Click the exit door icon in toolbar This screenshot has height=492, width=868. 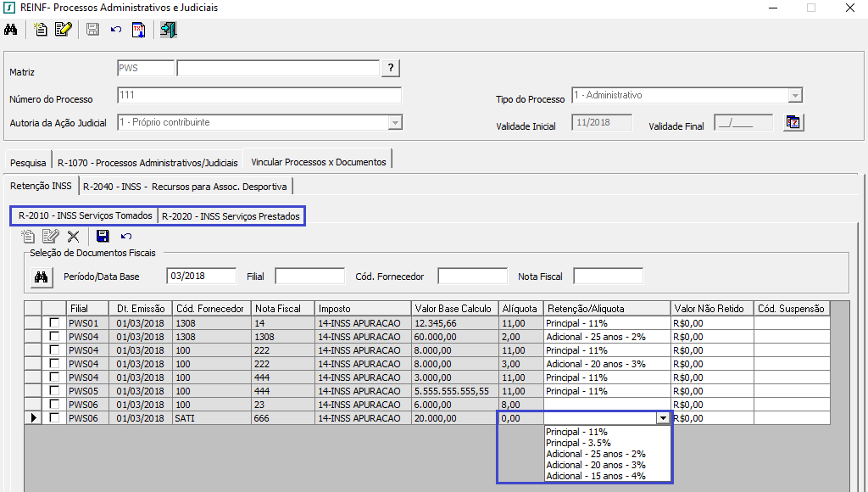168,30
